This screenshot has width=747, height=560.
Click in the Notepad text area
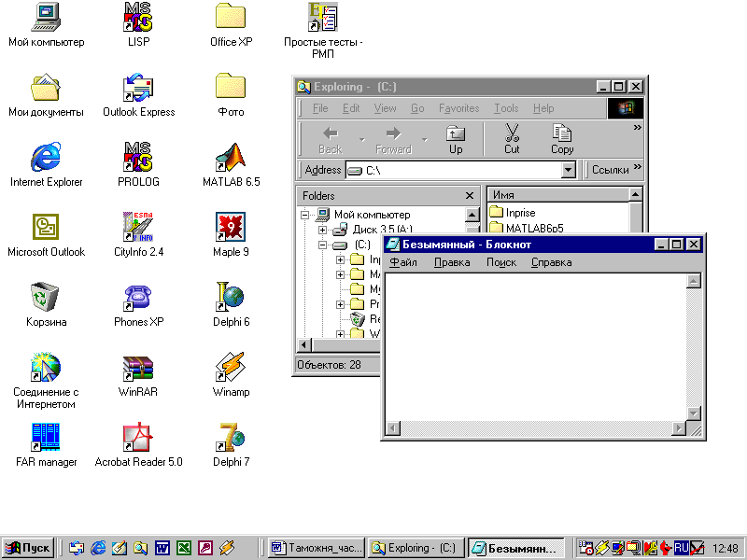(x=535, y=347)
